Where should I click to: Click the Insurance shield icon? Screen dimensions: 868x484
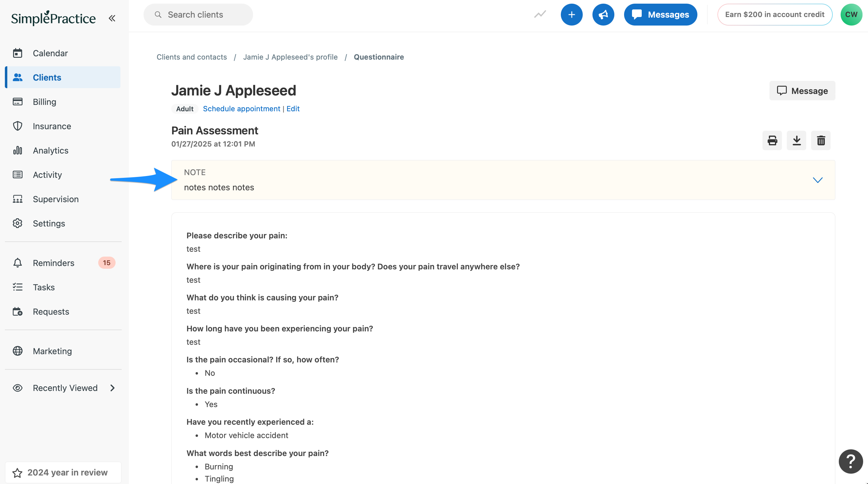pyautogui.click(x=18, y=126)
